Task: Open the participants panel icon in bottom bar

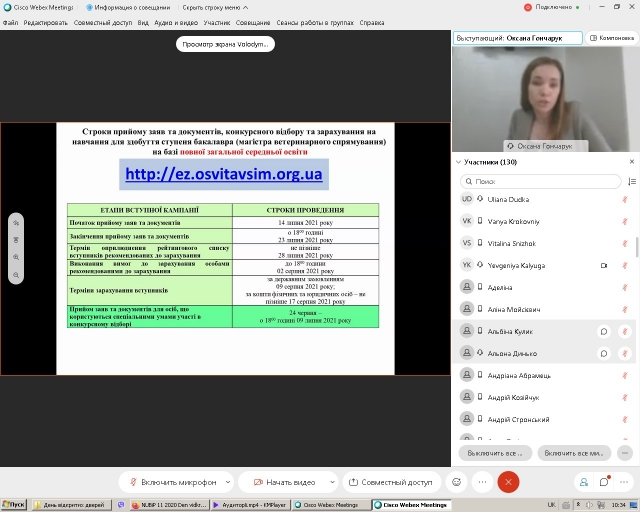Action: click(584, 482)
